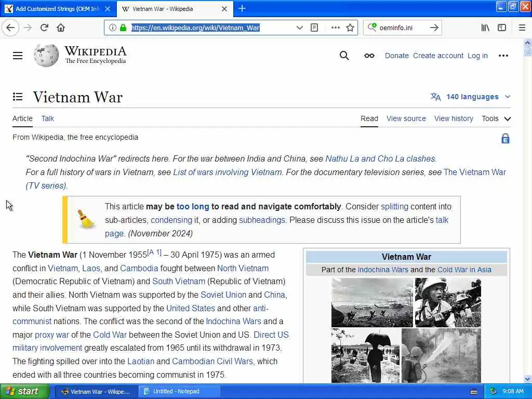Open Wikipedia main menu hamburger

(x=18, y=56)
